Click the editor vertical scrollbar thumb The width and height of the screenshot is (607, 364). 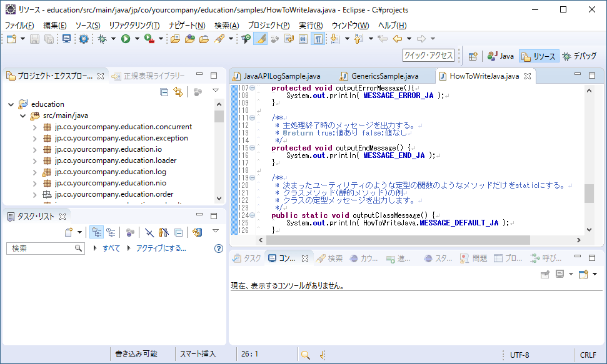(x=589, y=194)
